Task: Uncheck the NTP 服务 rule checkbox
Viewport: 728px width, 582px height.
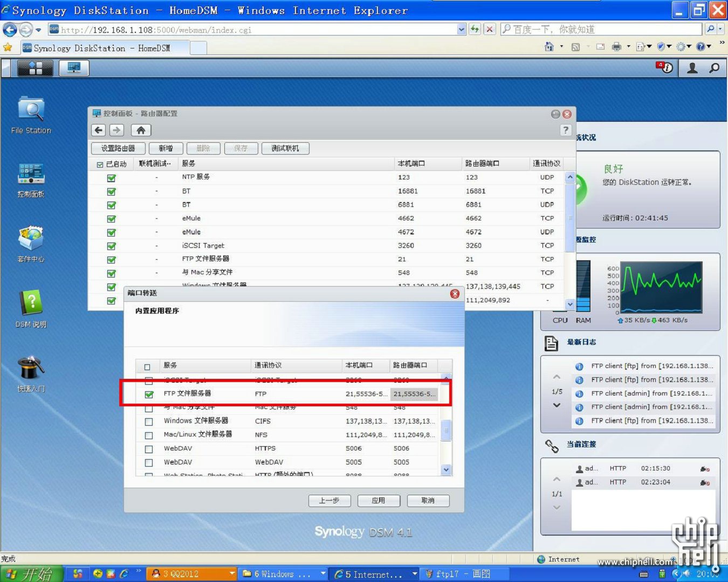Action: click(112, 178)
